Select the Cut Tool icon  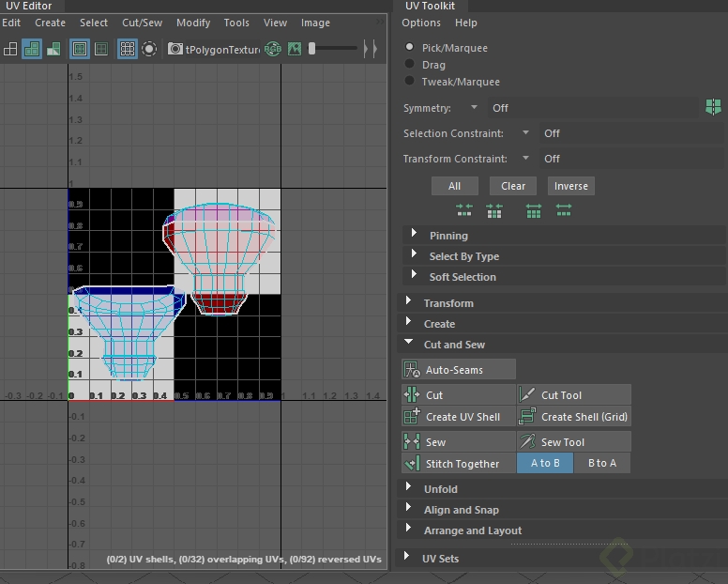(x=527, y=395)
